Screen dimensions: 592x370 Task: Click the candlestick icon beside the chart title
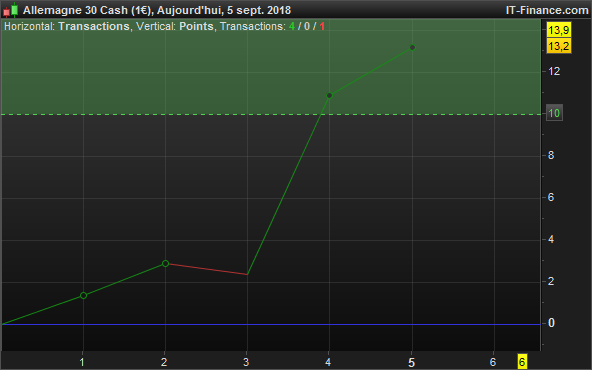coord(11,10)
